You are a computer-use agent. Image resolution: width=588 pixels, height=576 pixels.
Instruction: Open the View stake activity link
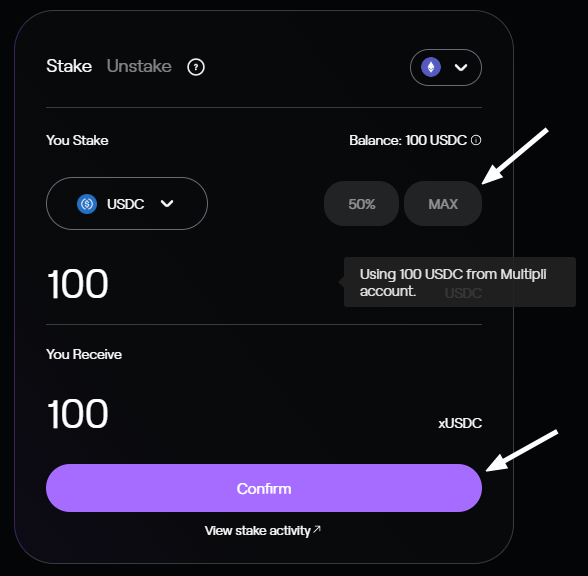click(263, 531)
